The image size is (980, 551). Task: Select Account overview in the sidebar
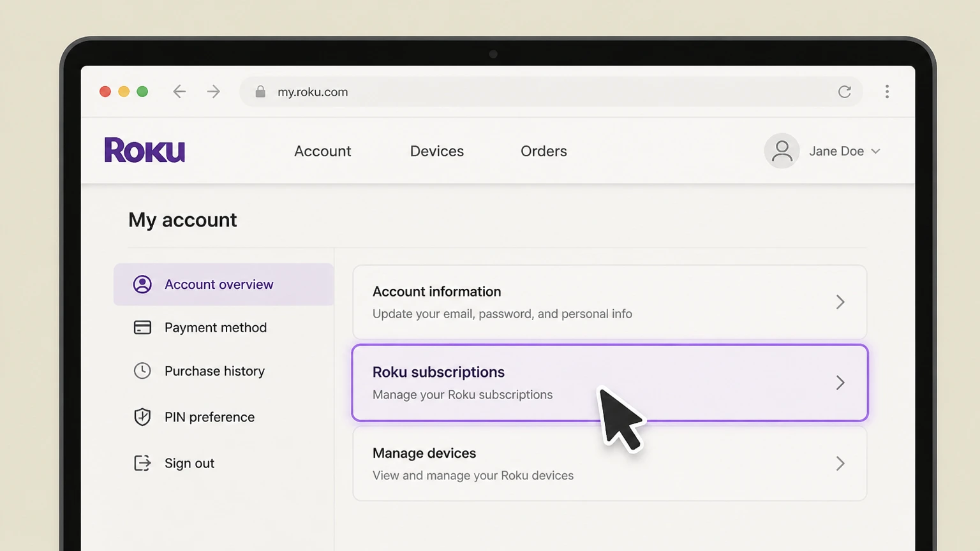(x=224, y=284)
